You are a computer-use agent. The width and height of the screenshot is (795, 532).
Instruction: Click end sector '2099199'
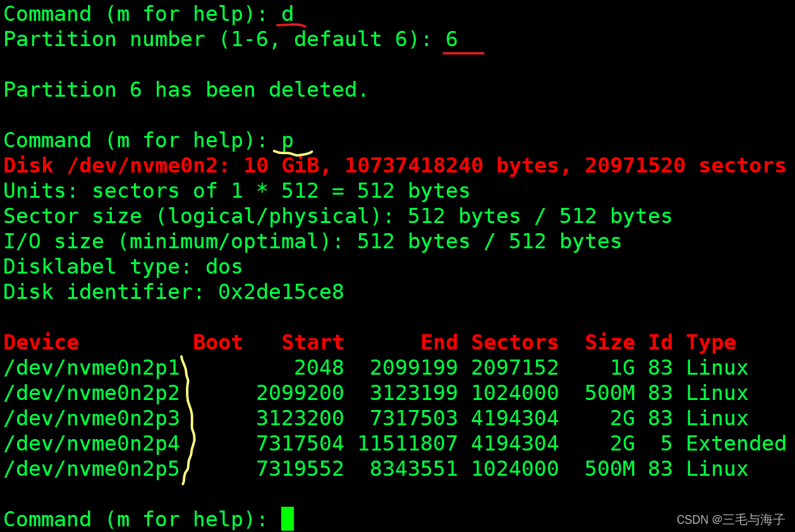(414, 368)
